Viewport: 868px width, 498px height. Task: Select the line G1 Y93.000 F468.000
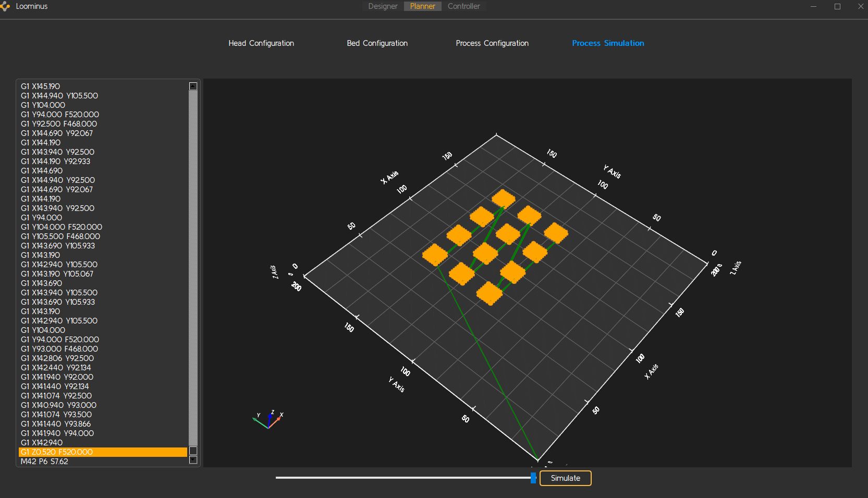click(103, 349)
